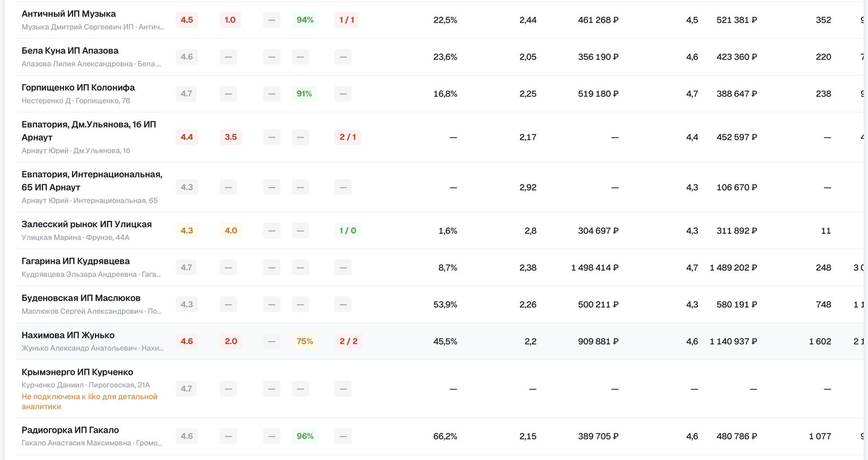The height and width of the screenshot is (460, 868).
Task: Select the green 94% badge
Action: [305, 20]
